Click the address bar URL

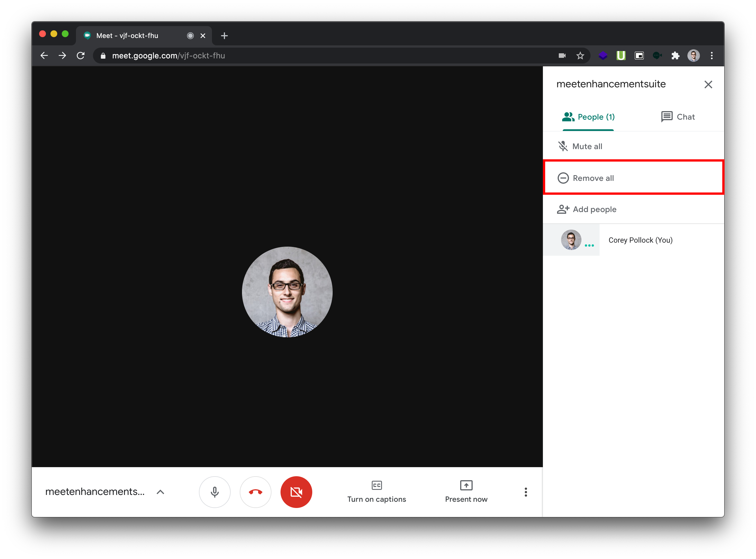(x=168, y=56)
